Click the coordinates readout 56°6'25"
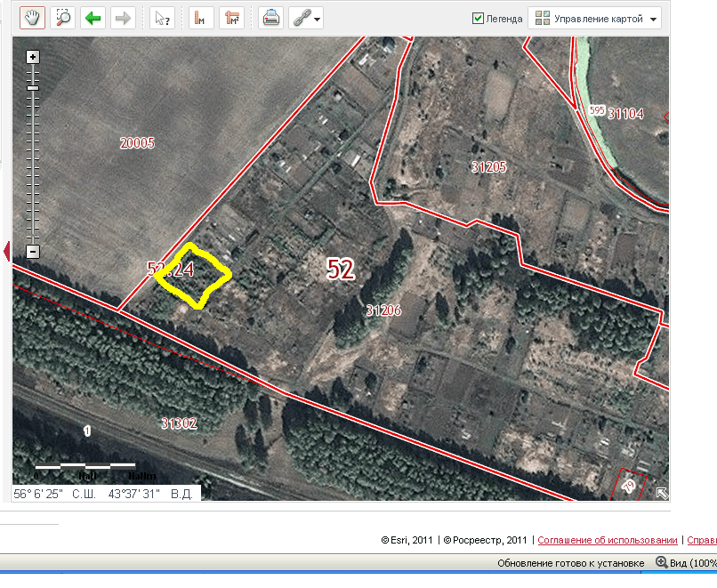The width and height of the screenshot is (717, 588). coord(38,494)
